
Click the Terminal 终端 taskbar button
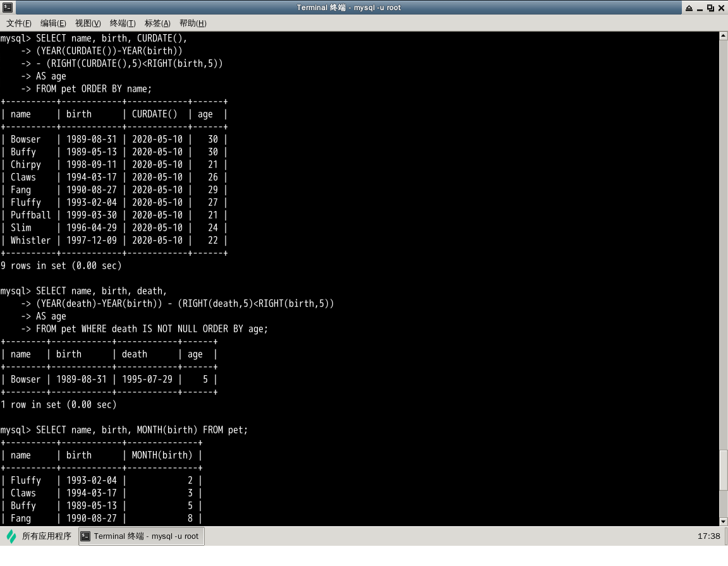point(141,536)
